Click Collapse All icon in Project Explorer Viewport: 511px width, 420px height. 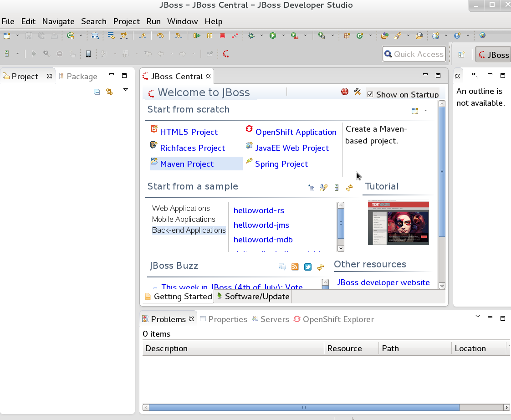(97, 92)
